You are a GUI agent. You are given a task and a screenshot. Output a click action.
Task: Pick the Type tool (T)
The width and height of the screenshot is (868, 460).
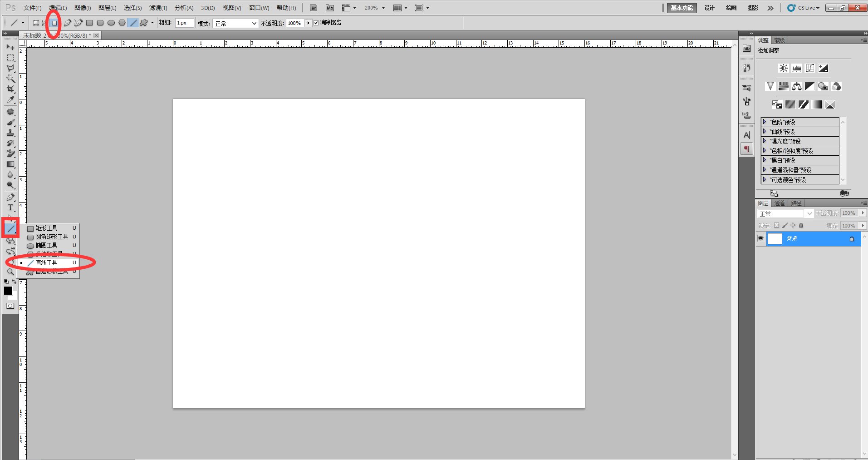pyautogui.click(x=10, y=208)
